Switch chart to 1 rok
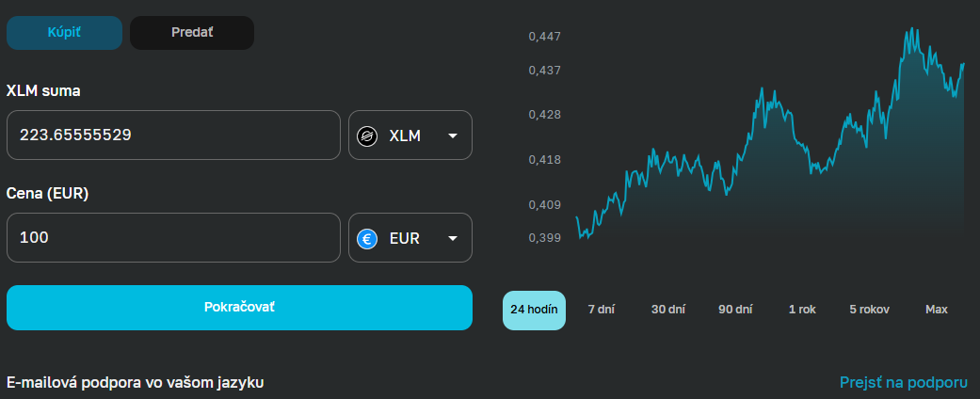Screen dimensions: 980x399 802,310
